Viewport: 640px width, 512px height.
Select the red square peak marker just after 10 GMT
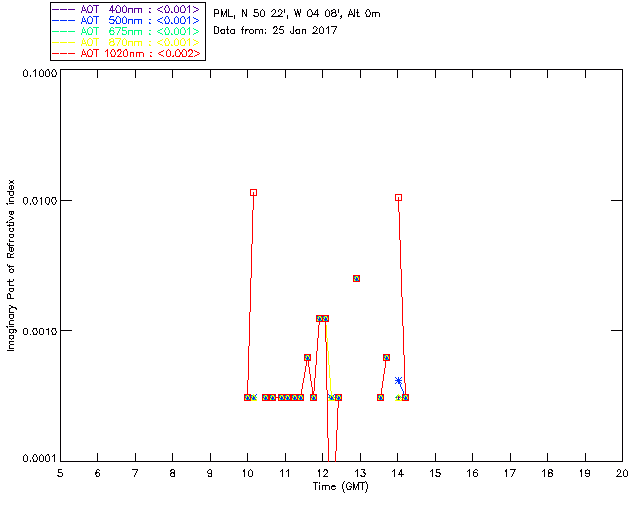click(x=253, y=193)
